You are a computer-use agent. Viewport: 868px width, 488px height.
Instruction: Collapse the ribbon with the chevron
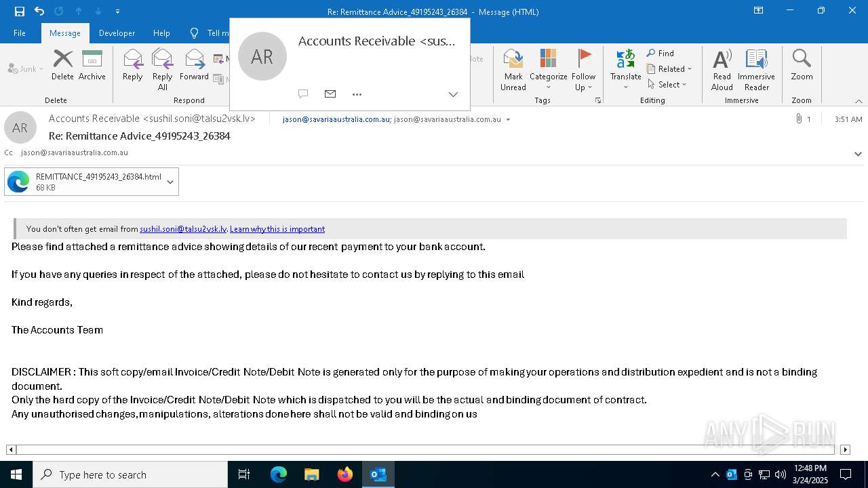(x=859, y=100)
